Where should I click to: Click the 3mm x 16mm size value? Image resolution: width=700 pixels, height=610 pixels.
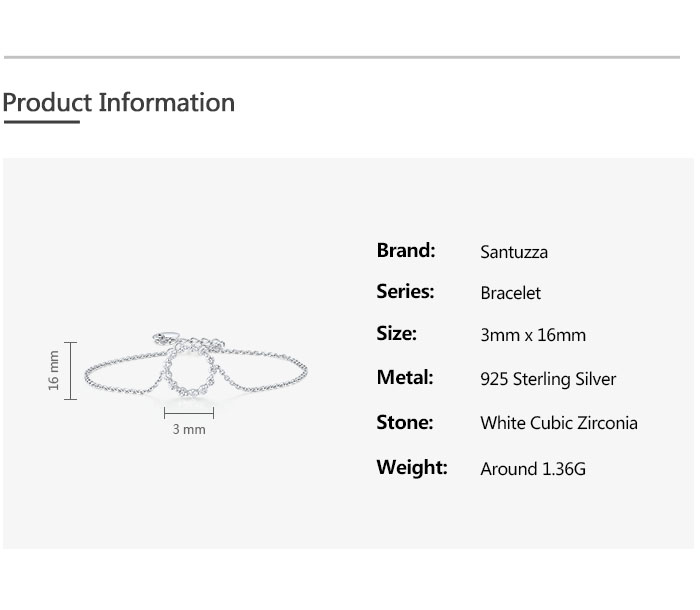point(533,336)
